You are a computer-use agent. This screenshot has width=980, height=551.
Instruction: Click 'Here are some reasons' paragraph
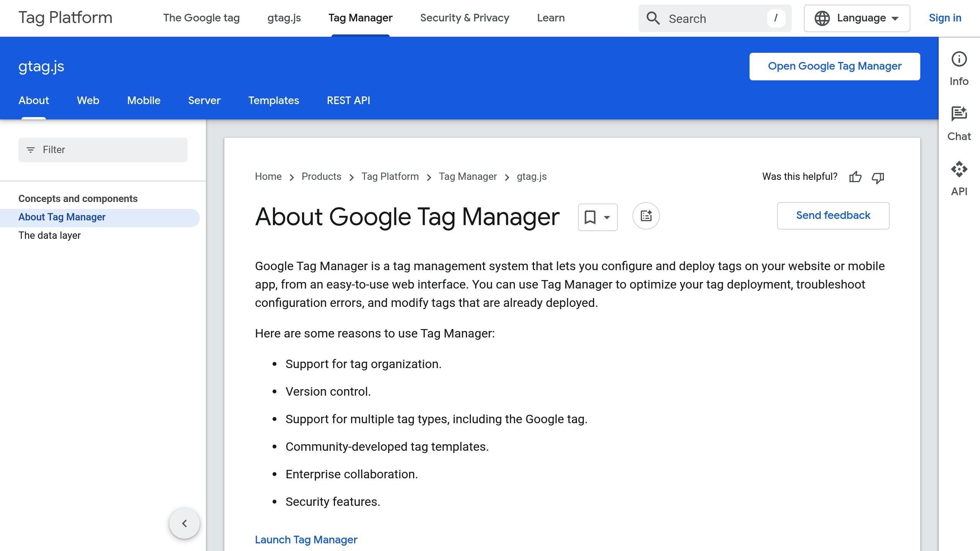tap(375, 333)
